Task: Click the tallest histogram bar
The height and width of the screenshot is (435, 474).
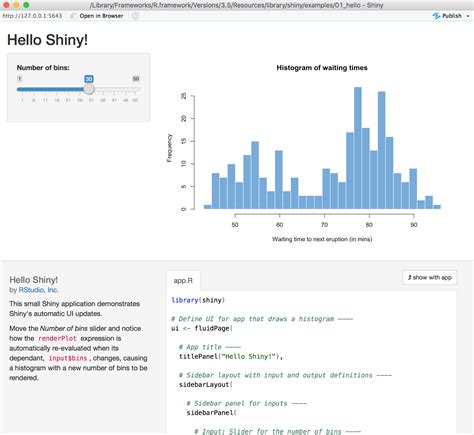Action: pos(358,148)
